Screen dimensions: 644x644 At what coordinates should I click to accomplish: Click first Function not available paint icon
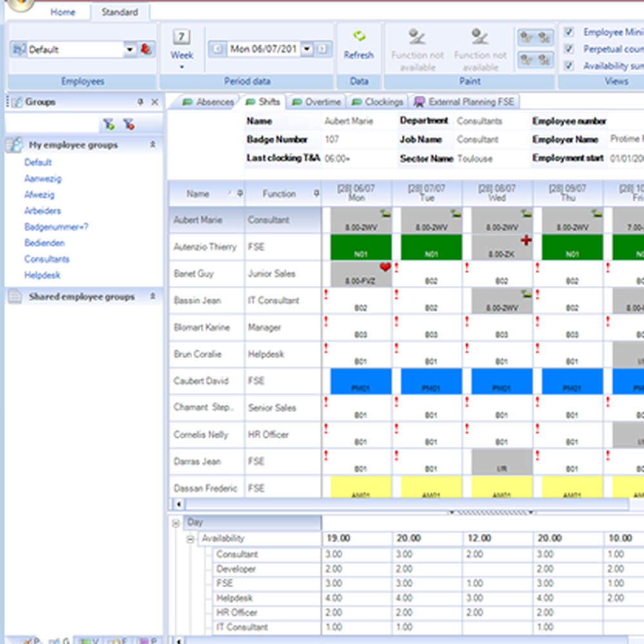tap(417, 37)
